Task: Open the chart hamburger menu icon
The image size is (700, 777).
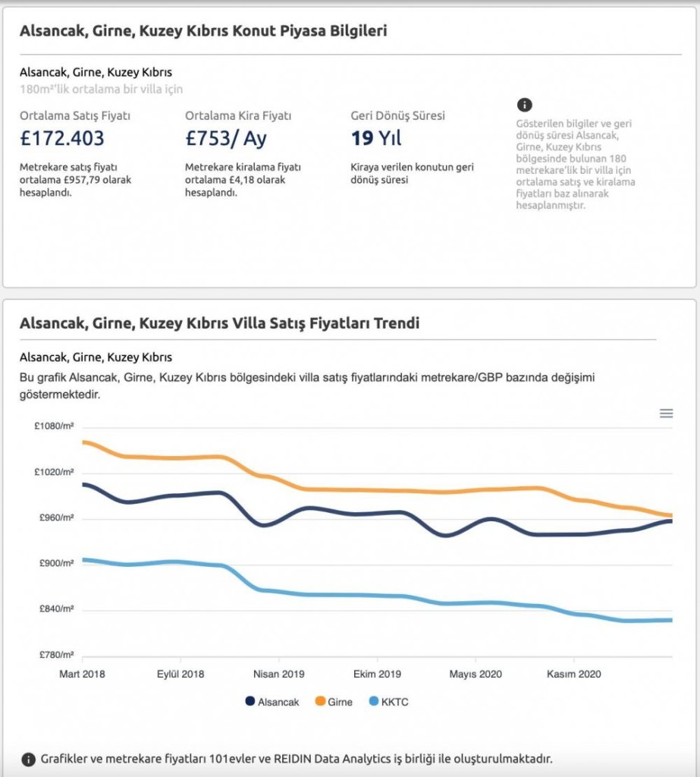Action: [x=666, y=414]
